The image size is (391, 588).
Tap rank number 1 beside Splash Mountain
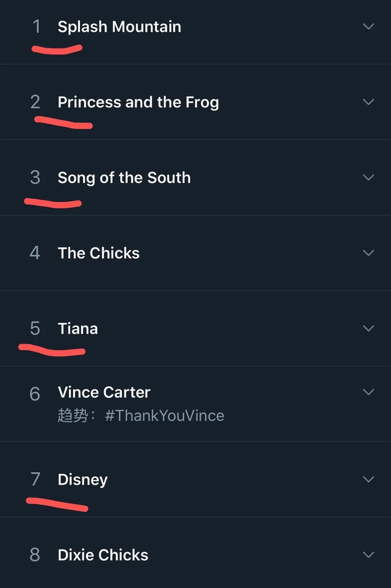coord(36,26)
